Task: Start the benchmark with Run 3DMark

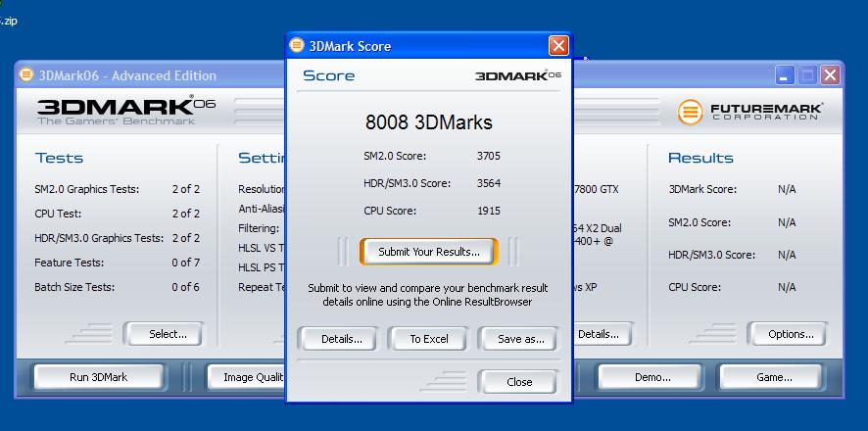Action: (x=98, y=377)
